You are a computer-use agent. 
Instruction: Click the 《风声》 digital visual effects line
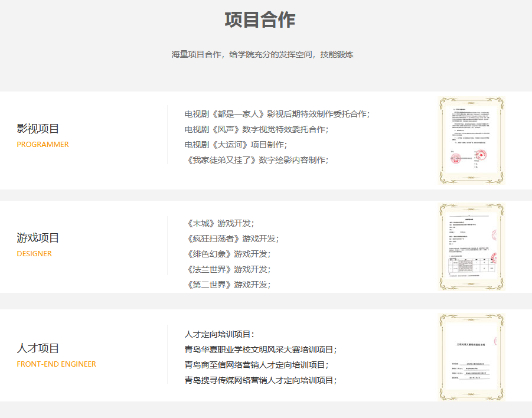[x=256, y=129]
